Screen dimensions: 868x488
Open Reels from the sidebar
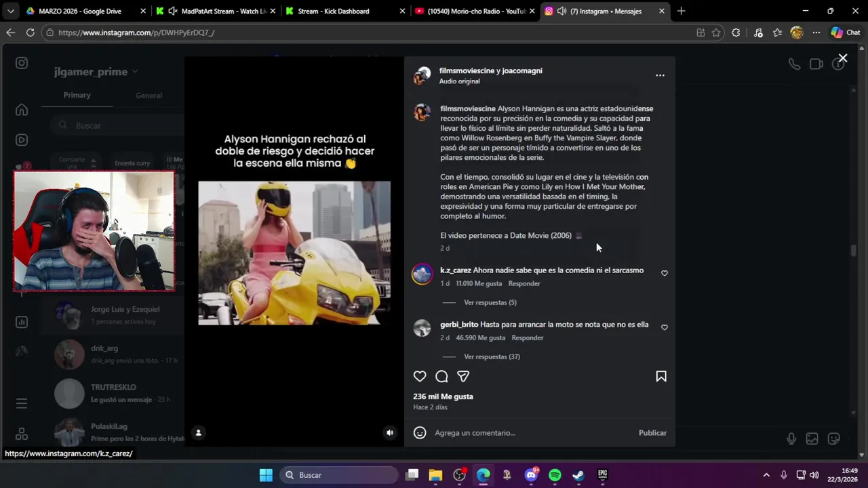pos(22,140)
